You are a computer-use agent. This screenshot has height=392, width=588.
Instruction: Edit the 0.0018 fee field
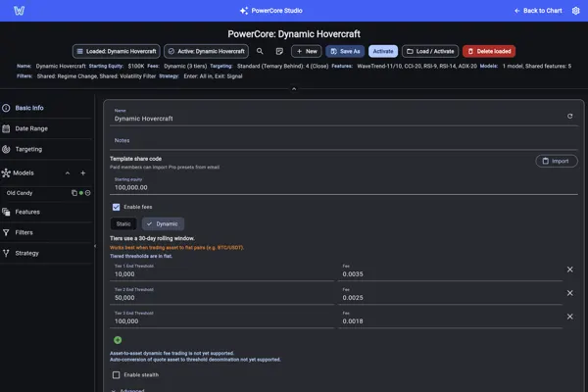pyautogui.click(x=450, y=318)
